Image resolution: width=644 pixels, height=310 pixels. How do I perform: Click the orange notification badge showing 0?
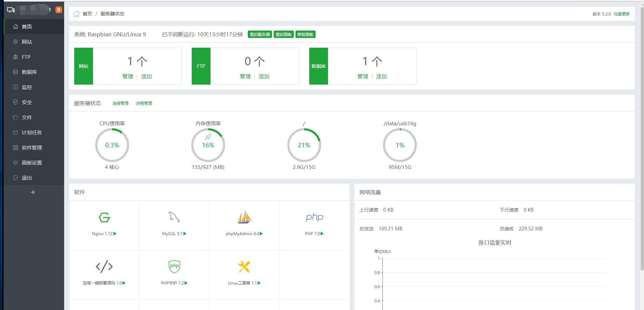59,10
